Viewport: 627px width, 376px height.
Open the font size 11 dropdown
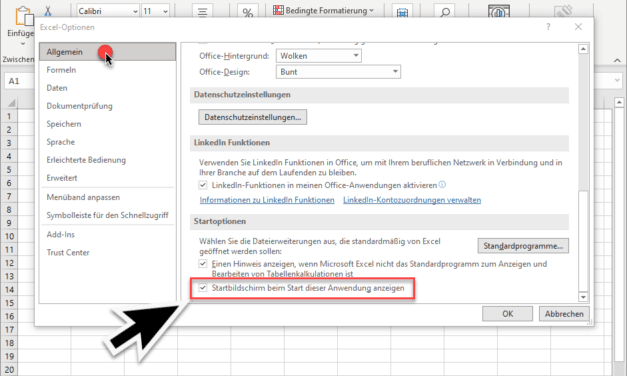point(165,11)
